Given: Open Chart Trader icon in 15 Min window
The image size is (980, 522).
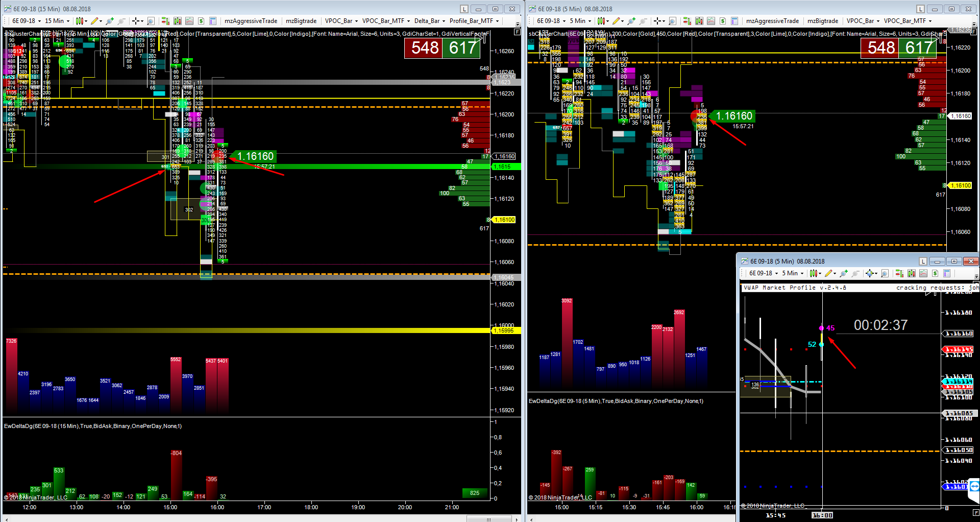Looking at the screenshot, I should click(165, 21).
